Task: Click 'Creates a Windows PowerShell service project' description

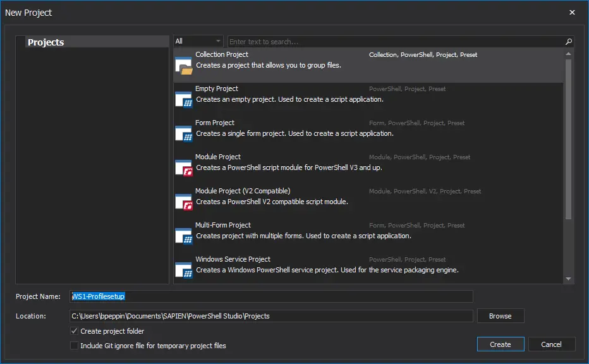Action: 327,270
